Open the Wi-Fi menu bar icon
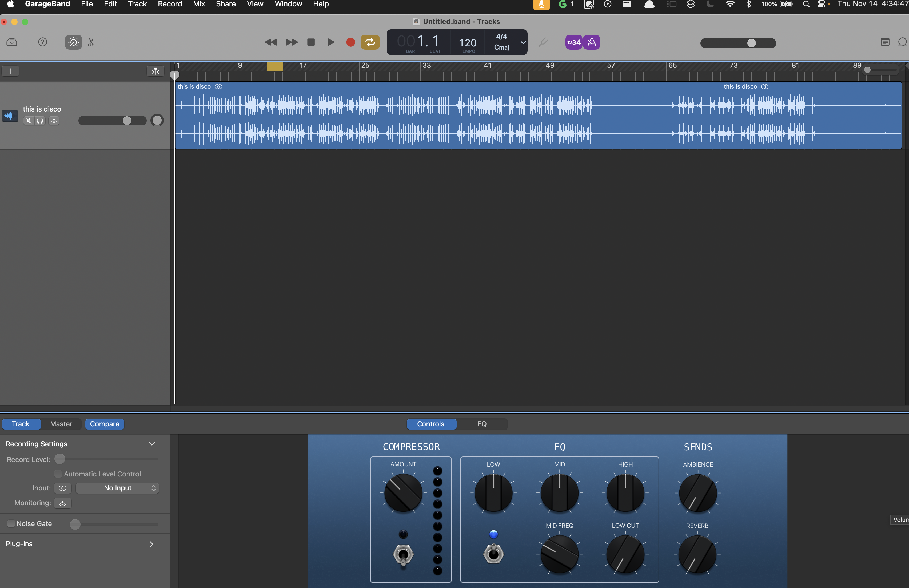The width and height of the screenshot is (909, 588). pos(730,4)
